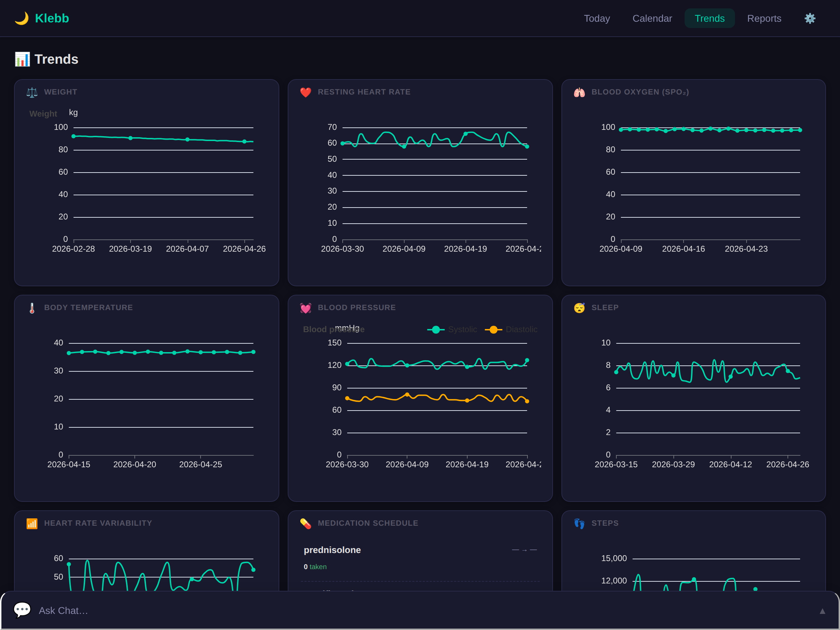The image size is (840, 630).
Task: Click the Klebb moon logo icon
Action: [22, 18]
